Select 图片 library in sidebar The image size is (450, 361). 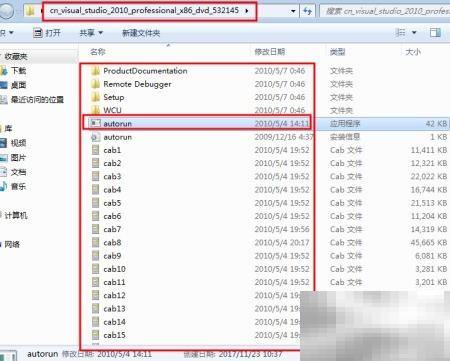point(18,158)
